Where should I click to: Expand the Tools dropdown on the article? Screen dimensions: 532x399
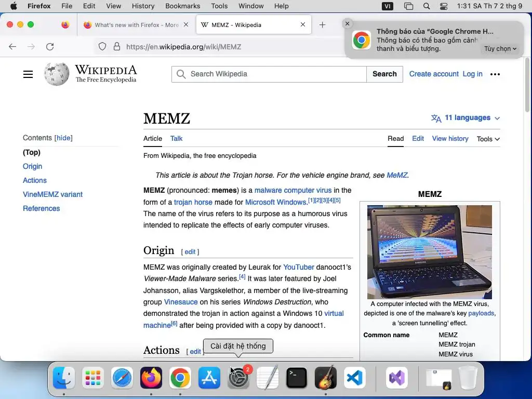click(x=488, y=139)
